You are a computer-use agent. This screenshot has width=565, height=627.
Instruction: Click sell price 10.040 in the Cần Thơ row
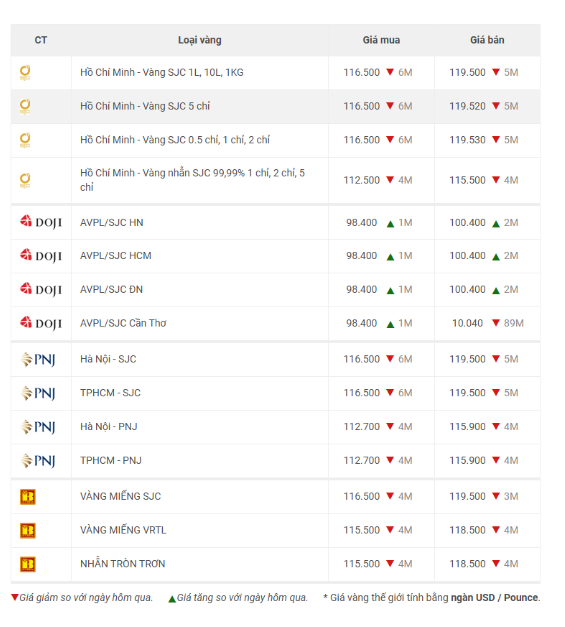tap(467, 323)
